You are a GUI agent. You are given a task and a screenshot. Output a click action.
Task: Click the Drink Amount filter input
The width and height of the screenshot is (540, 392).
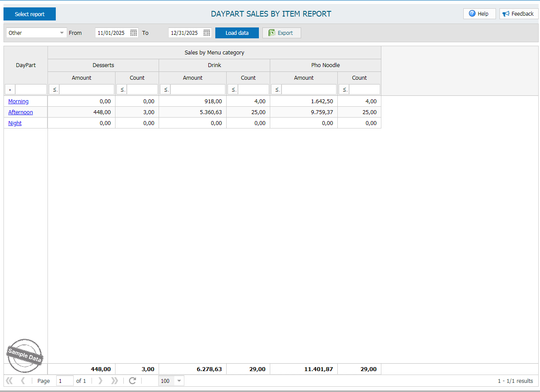click(197, 89)
